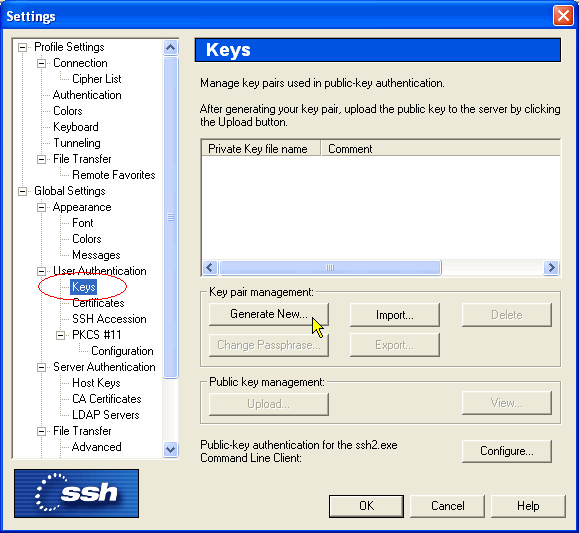Click the tree scrollbar down arrow
Viewport: 579px width, 533px height.
click(171, 450)
